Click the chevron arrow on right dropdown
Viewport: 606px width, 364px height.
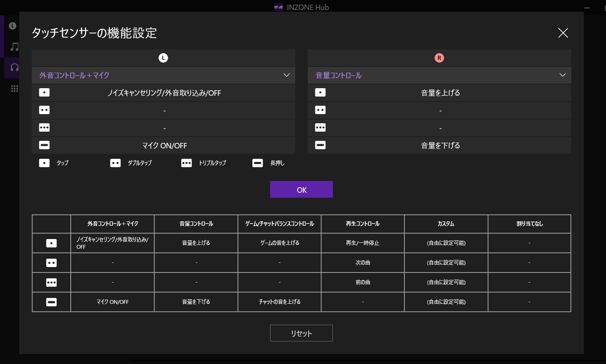click(x=563, y=75)
